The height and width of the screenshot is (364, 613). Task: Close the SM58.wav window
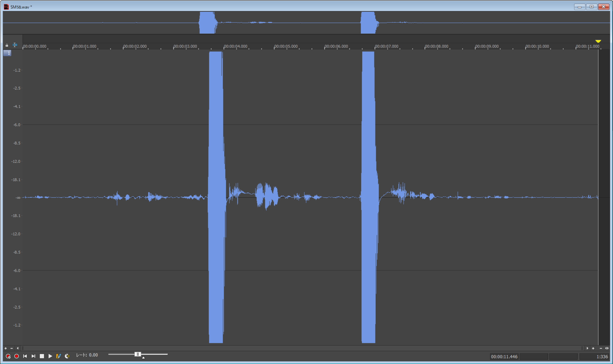pos(603,7)
